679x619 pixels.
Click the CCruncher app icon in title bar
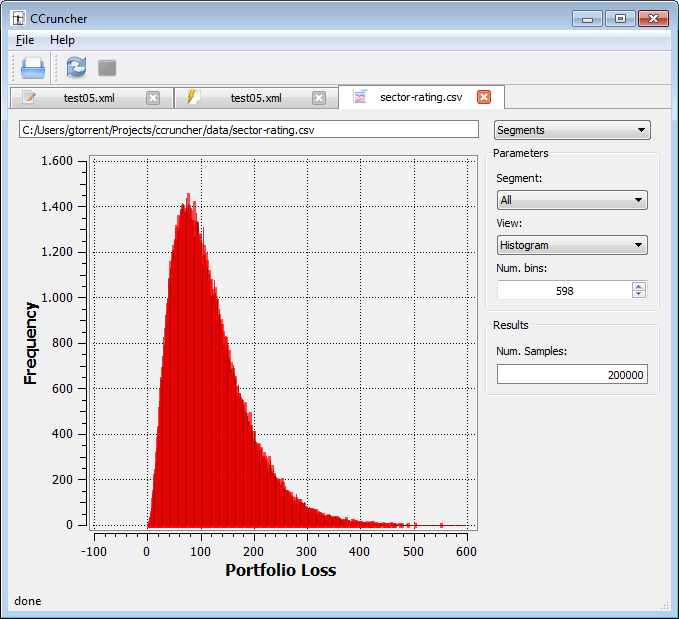tap(18, 19)
